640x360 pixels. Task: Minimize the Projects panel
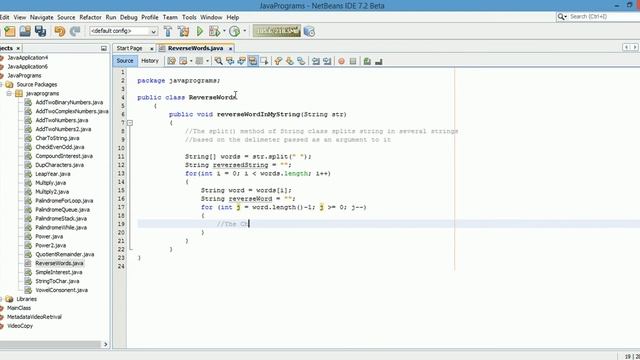104,48
